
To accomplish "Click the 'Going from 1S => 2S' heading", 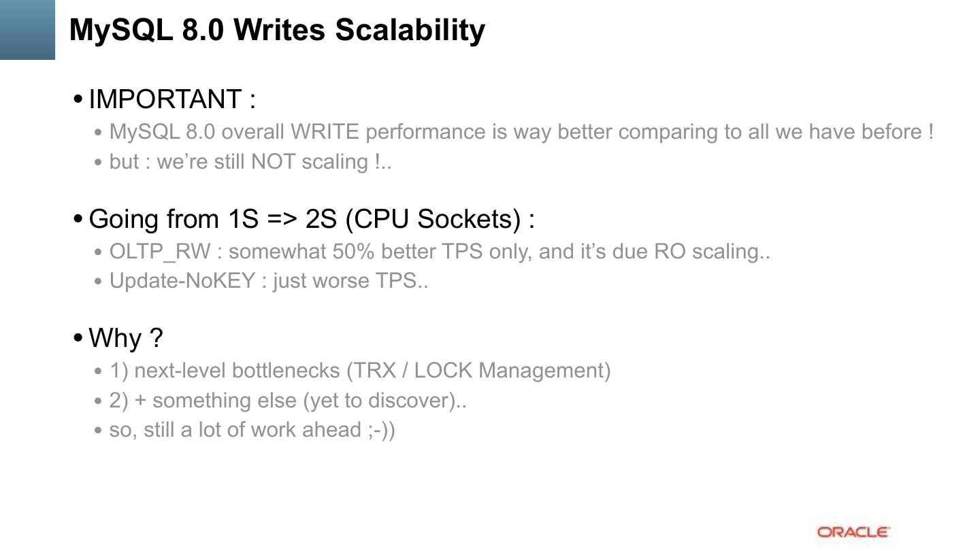I will pos(312,218).
